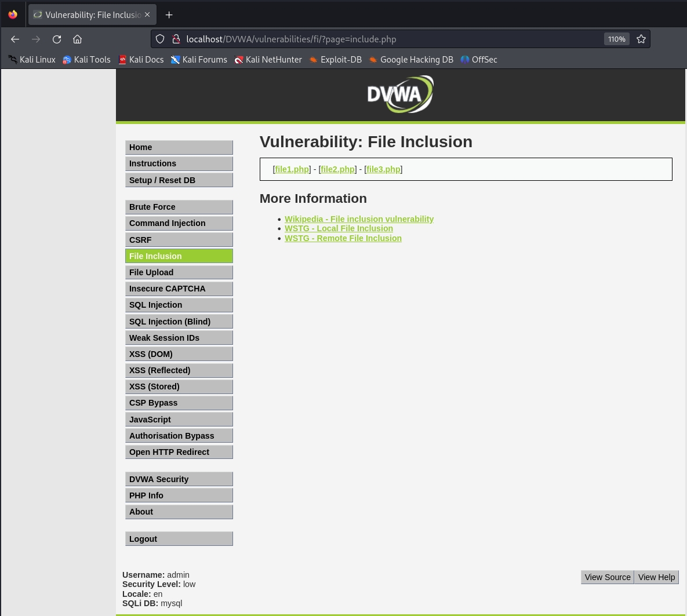Open DVWA Security settings

[179, 479]
